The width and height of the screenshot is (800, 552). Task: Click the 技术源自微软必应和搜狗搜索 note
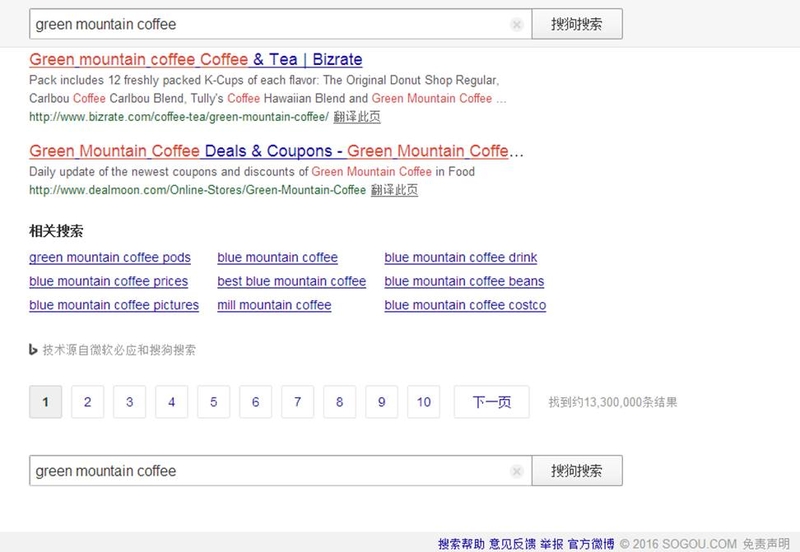(x=119, y=350)
